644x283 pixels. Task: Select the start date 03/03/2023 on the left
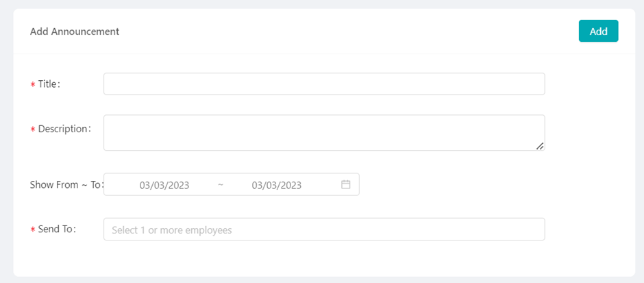tap(164, 185)
